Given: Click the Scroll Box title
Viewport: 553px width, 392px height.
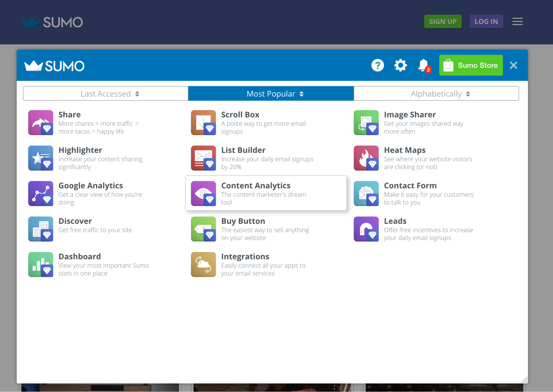Looking at the screenshot, I should [x=240, y=115].
